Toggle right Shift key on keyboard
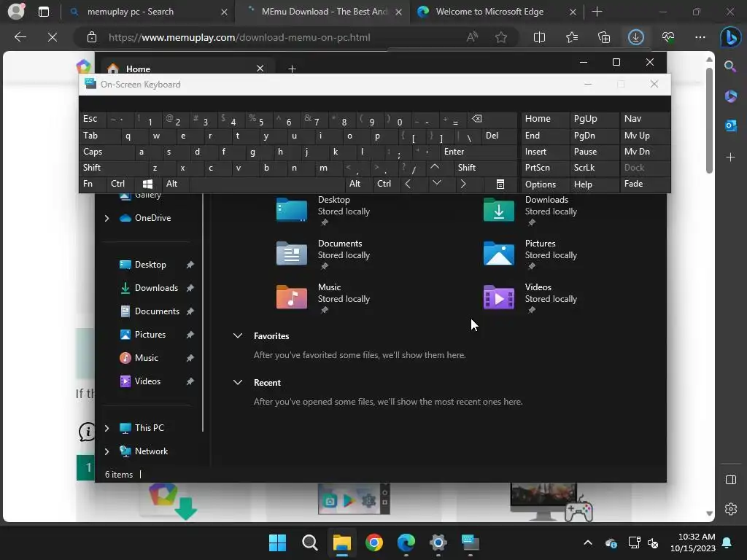747x560 pixels. 485,168
